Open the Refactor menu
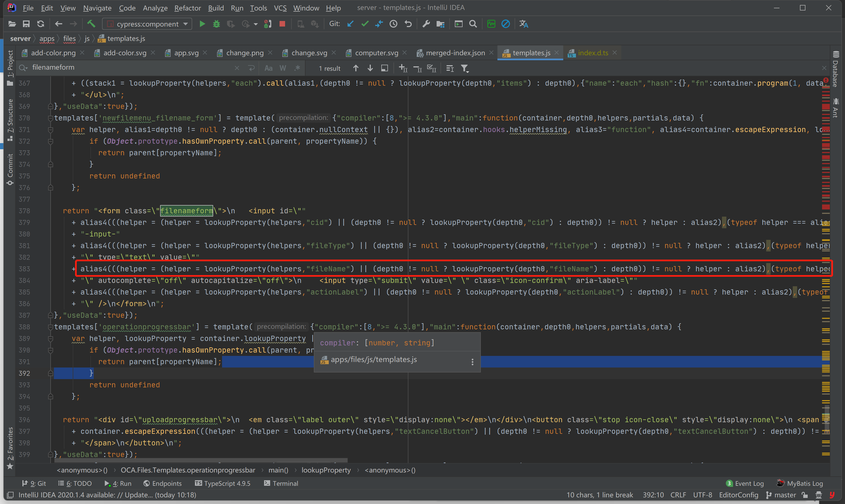This screenshot has height=504, width=845. (187, 8)
